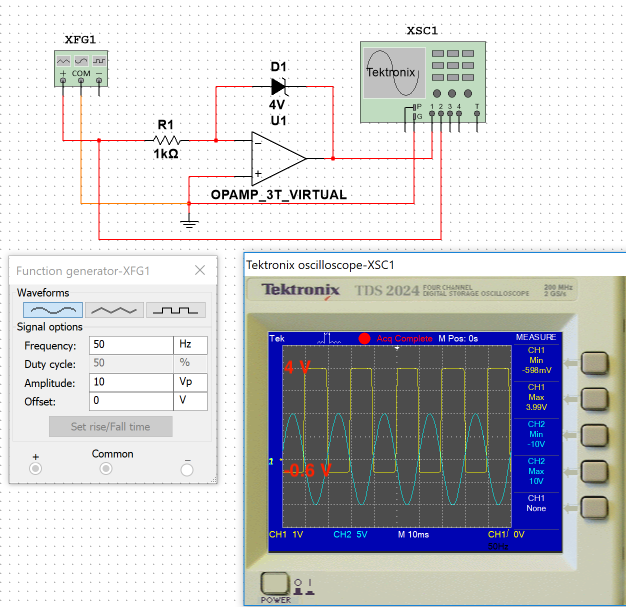Image resolution: width=626 pixels, height=607 pixels.
Task: Open the Frequency Hz unit dropdown
Action: [x=192, y=345]
